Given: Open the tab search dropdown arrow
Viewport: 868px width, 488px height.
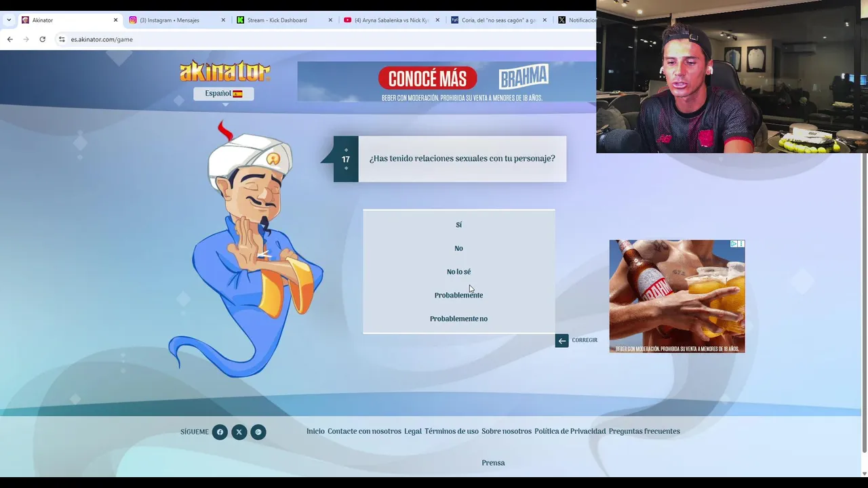Looking at the screenshot, I should pos(8,20).
